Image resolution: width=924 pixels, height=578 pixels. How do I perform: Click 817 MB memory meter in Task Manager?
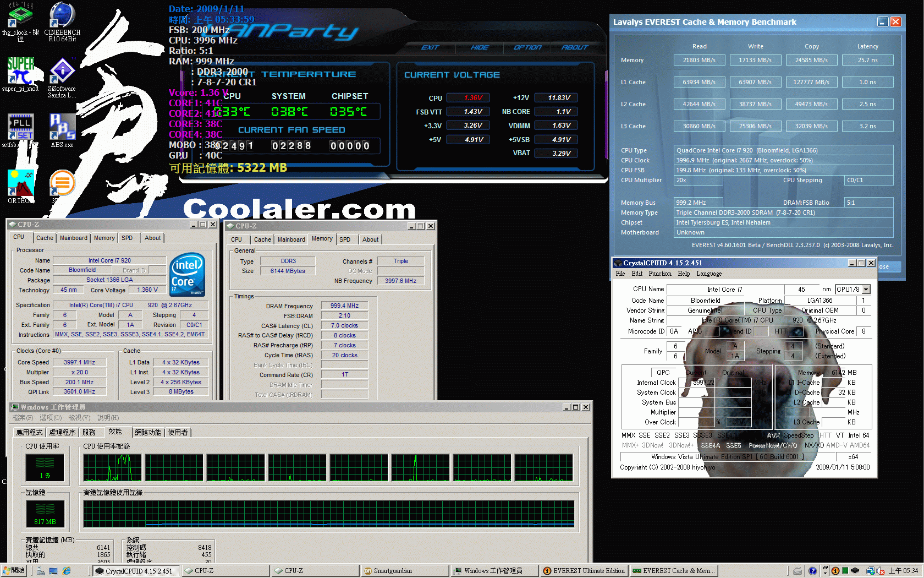[45, 514]
